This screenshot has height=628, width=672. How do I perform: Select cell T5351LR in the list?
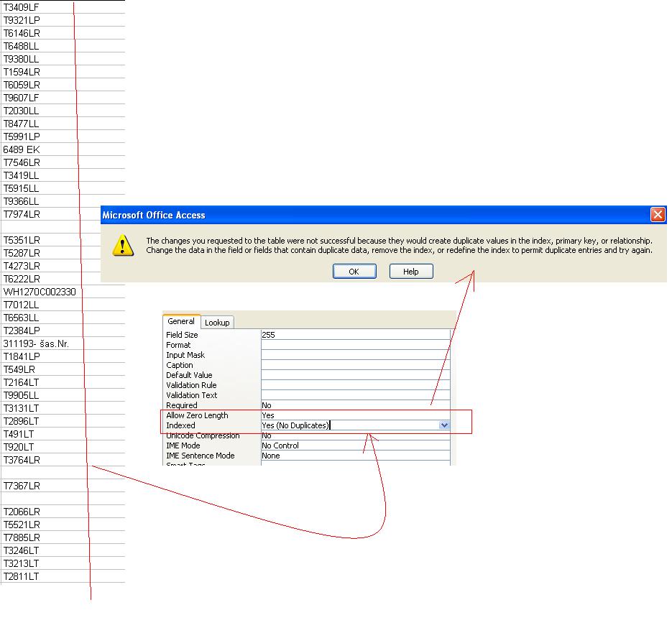(x=51, y=240)
